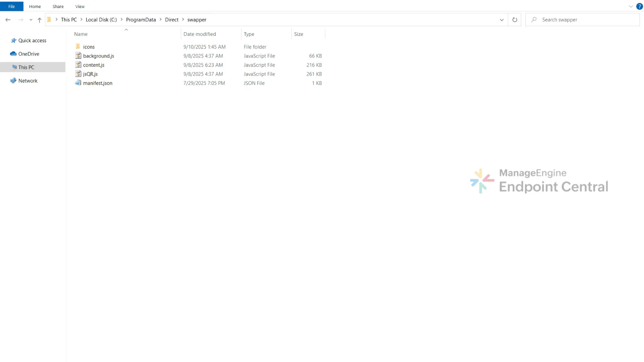The width and height of the screenshot is (644, 362).
Task: Expand chevron after Direct breadcrumb
Action: (183, 20)
